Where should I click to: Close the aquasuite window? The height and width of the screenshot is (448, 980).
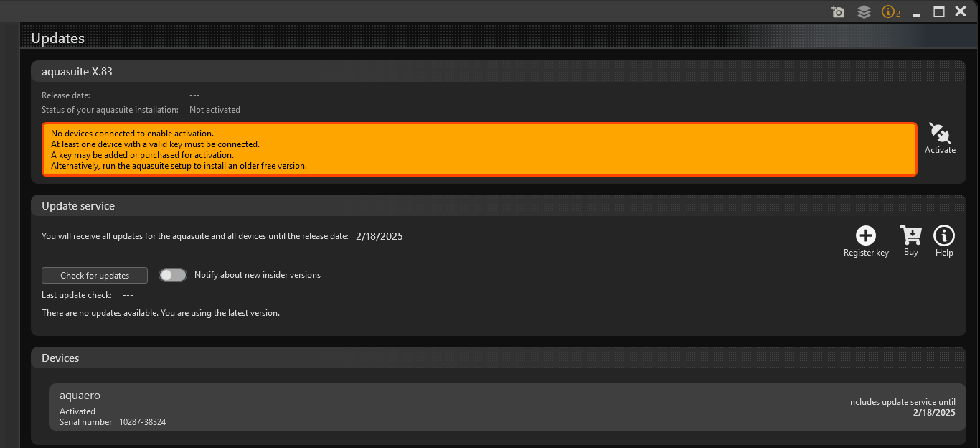coord(961,11)
